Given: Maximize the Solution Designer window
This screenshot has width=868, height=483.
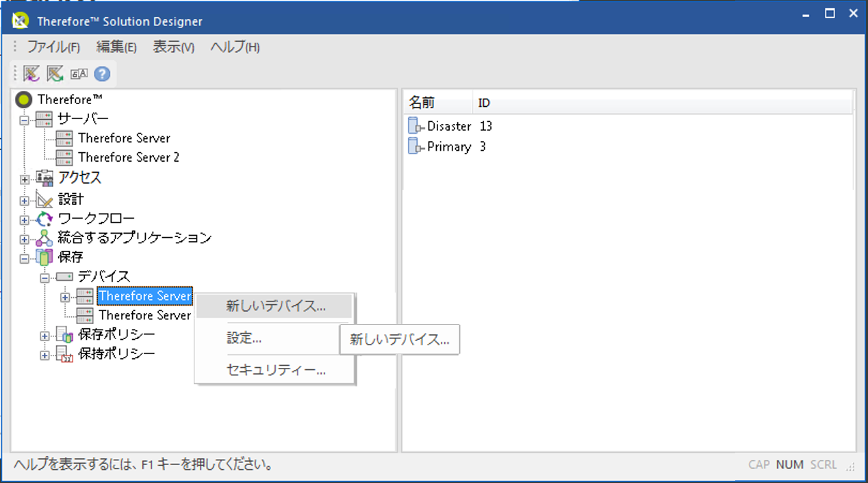Looking at the screenshot, I should (x=830, y=14).
